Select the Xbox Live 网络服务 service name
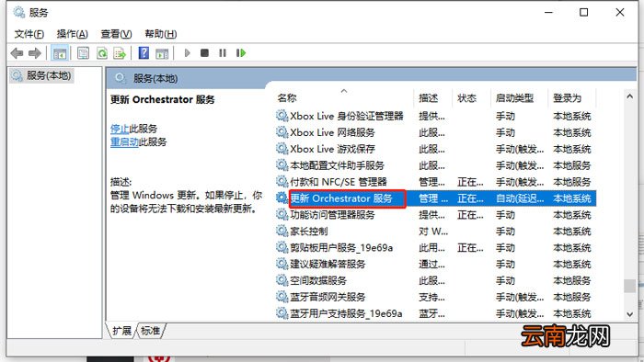 (x=332, y=132)
